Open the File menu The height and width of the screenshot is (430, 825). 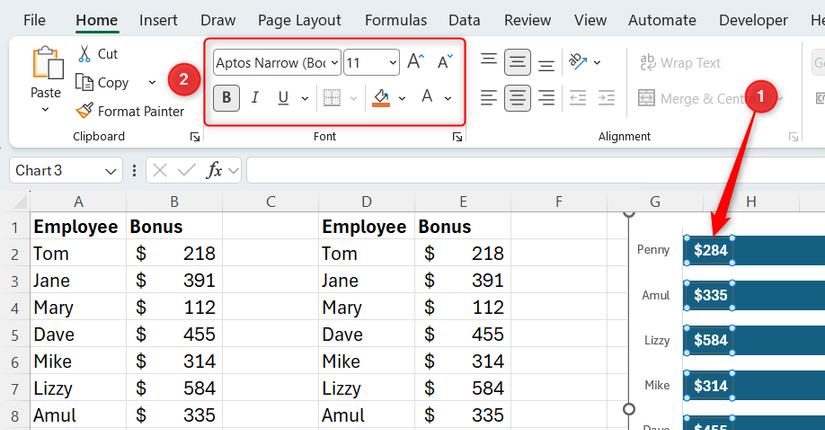(x=34, y=20)
